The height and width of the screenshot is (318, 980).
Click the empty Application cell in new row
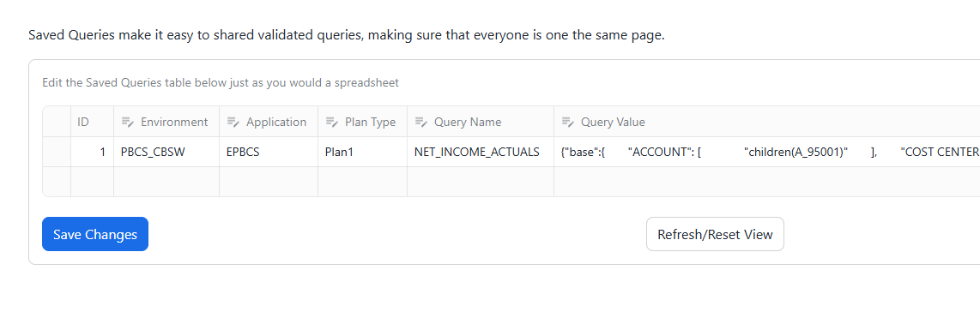point(269,182)
